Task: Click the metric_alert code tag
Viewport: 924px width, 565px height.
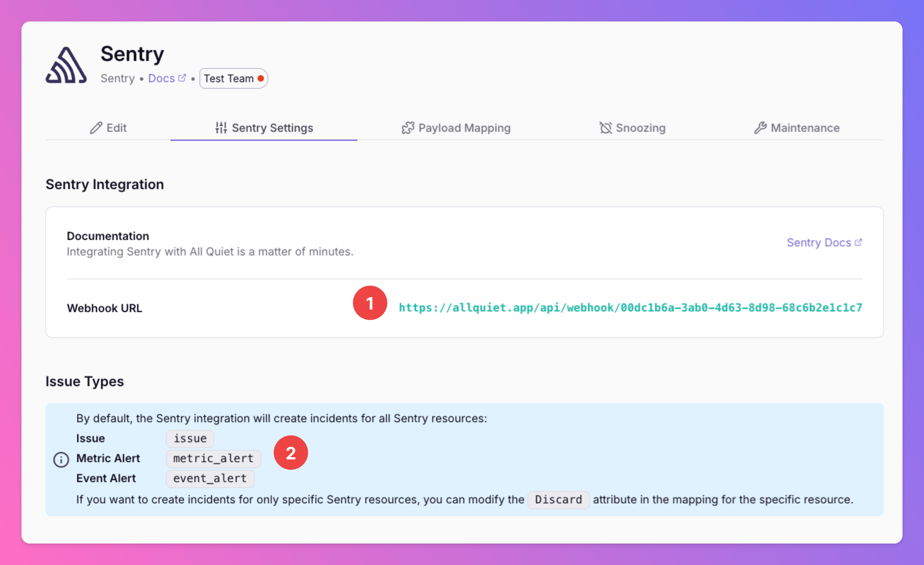Action: pyautogui.click(x=213, y=459)
